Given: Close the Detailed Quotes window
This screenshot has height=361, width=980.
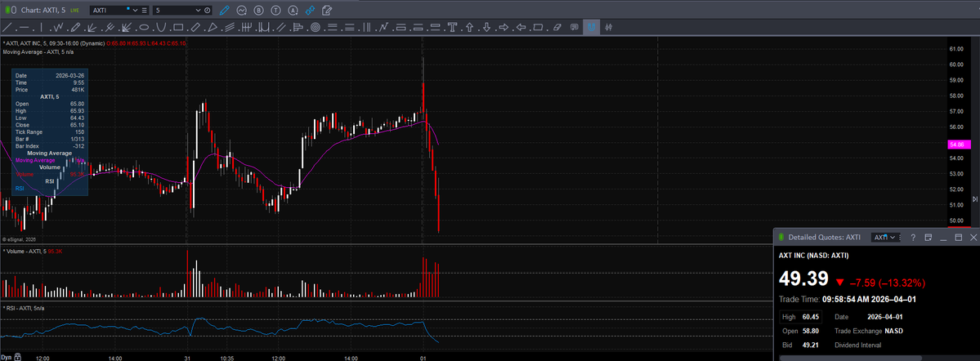Looking at the screenshot, I should [973, 238].
